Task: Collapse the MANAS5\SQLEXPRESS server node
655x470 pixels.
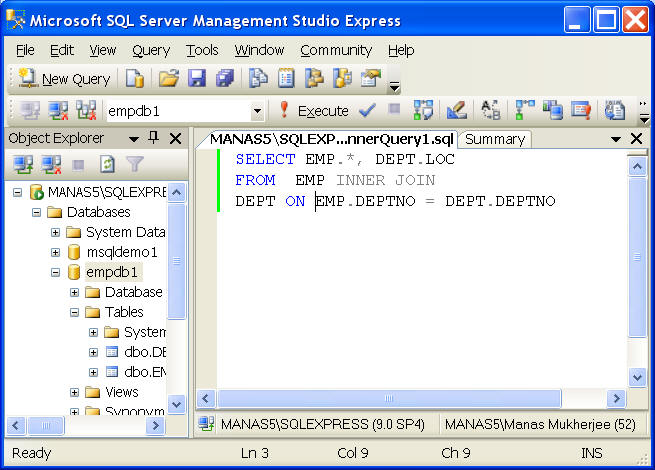Action: 17,193
